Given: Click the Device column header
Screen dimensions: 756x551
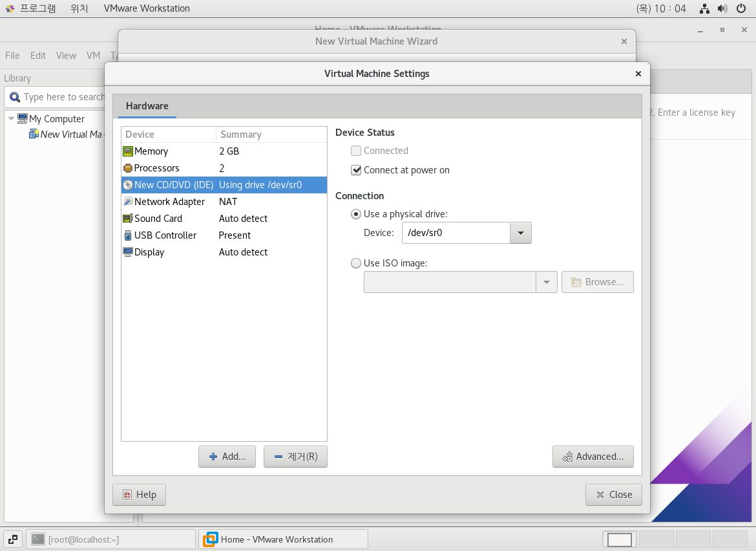Looking at the screenshot, I should [x=169, y=135].
